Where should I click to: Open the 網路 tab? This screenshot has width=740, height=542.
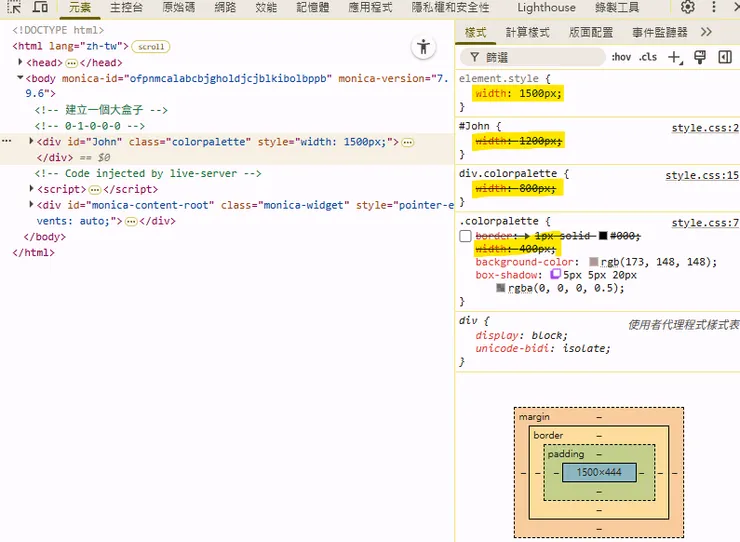pos(225,8)
